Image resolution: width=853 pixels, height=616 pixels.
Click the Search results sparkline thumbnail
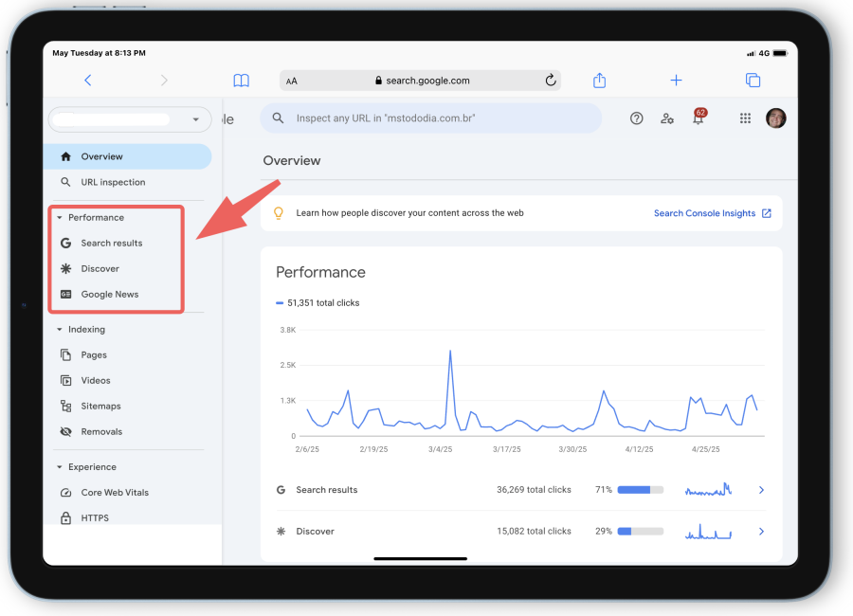[708, 489]
